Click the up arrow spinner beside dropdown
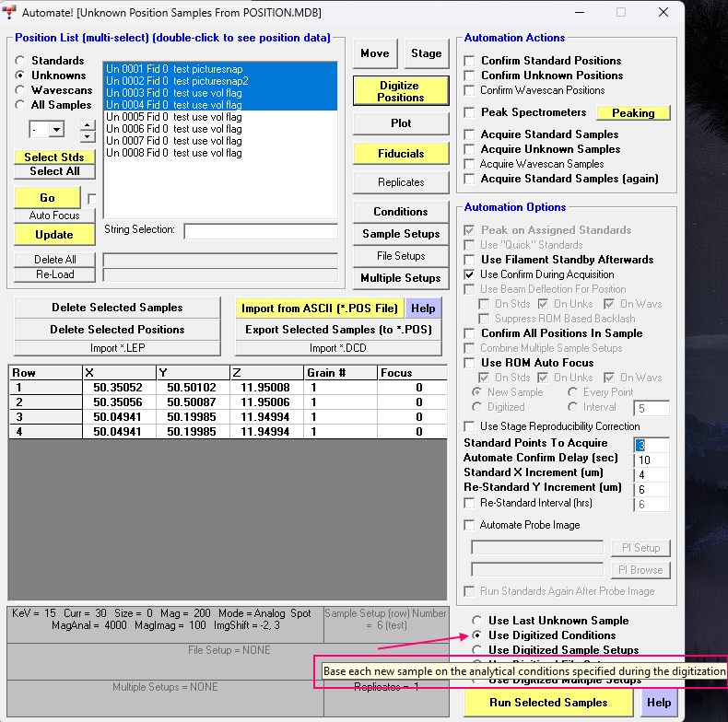 coord(87,124)
